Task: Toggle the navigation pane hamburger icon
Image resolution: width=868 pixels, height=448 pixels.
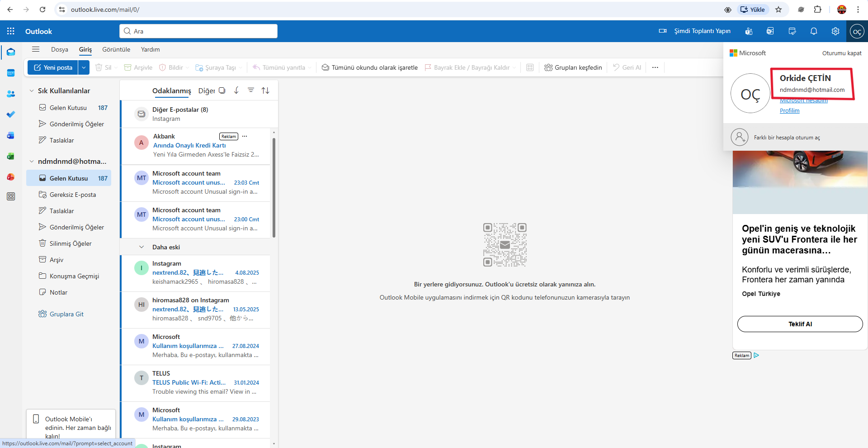Action: [36, 49]
